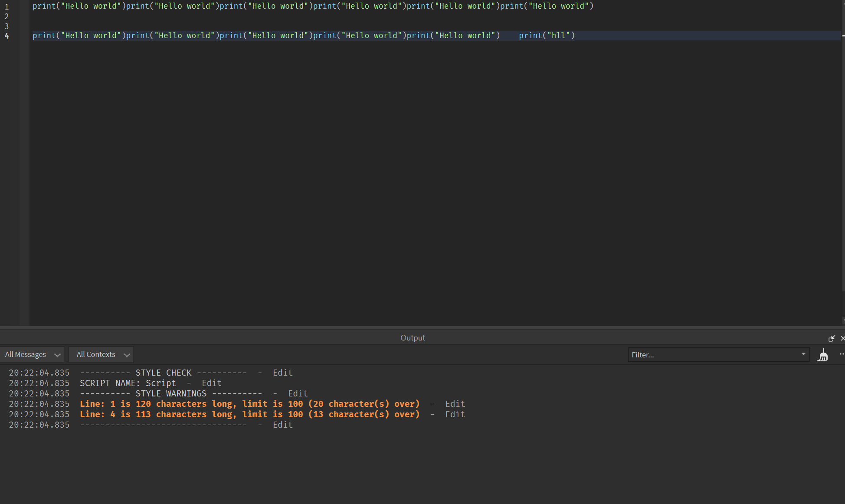This screenshot has width=845, height=504.
Task: Open the All Contexts dropdown
Action: tap(101, 354)
